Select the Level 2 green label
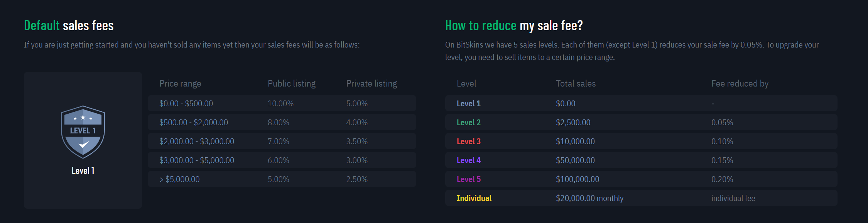The height and width of the screenshot is (223, 868). [x=468, y=123]
